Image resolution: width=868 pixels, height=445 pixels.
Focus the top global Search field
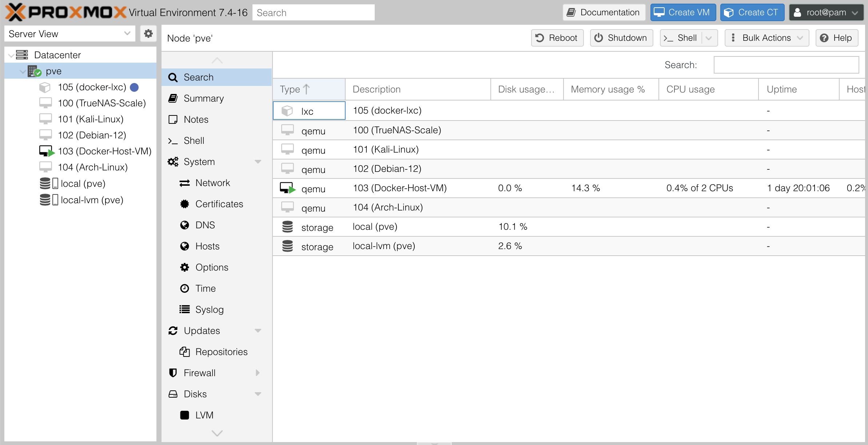click(314, 12)
